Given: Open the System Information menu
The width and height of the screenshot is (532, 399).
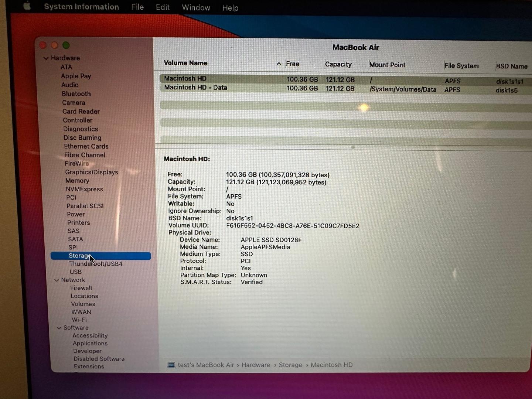Looking at the screenshot, I should [81, 7].
